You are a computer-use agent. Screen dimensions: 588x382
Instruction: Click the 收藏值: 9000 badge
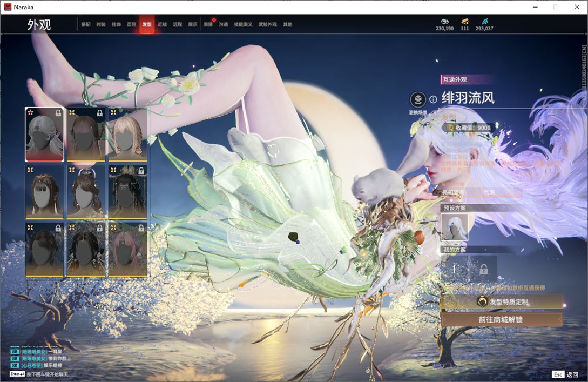469,128
